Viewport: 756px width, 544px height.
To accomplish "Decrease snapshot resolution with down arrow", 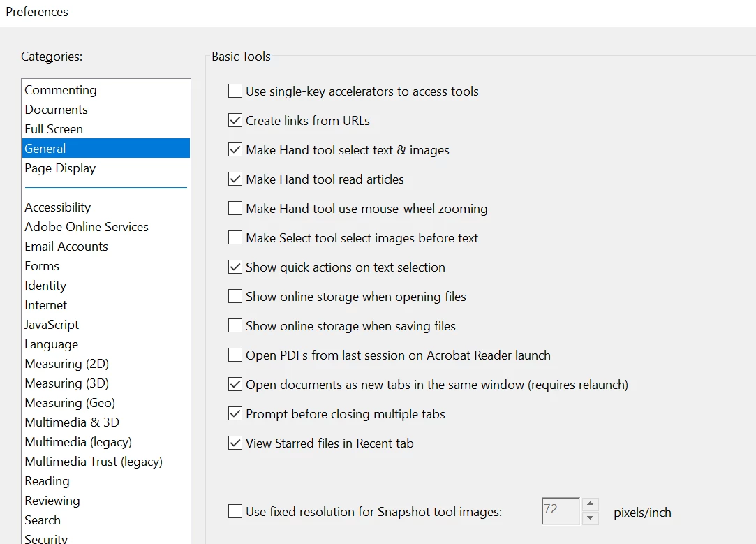I will click(591, 518).
